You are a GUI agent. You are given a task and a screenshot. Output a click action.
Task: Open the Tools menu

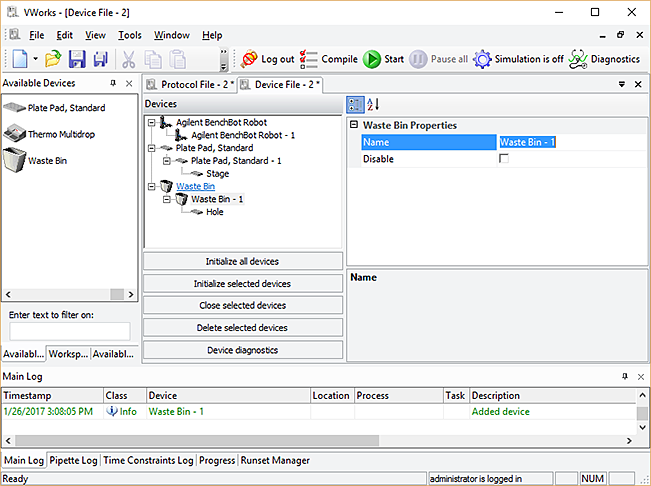pyautogui.click(x=130, y=35)
